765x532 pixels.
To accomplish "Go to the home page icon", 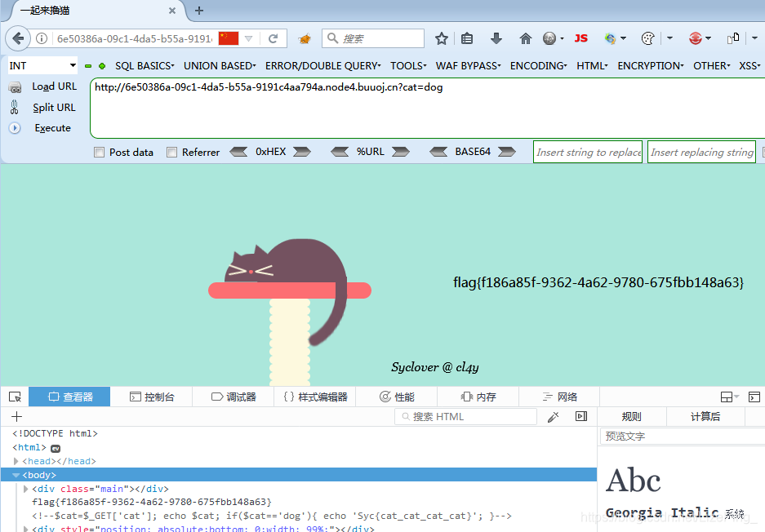I will point(526,38).
